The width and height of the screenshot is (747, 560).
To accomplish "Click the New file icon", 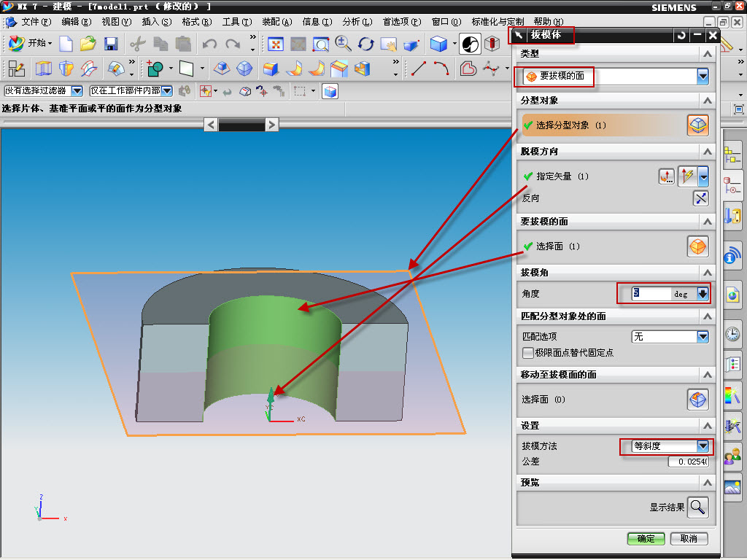I will (66, 44).
